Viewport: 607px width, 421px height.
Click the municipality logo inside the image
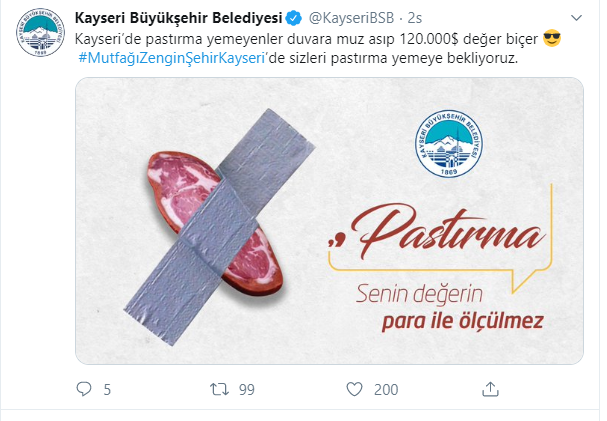click(449, 143)
